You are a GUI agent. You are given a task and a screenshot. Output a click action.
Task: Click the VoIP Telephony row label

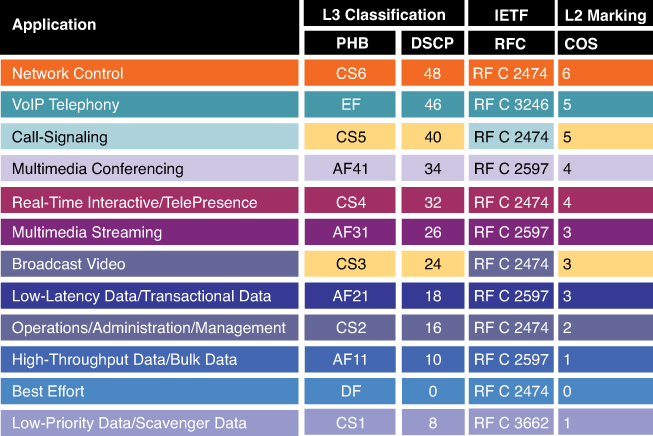coord(66,104)
